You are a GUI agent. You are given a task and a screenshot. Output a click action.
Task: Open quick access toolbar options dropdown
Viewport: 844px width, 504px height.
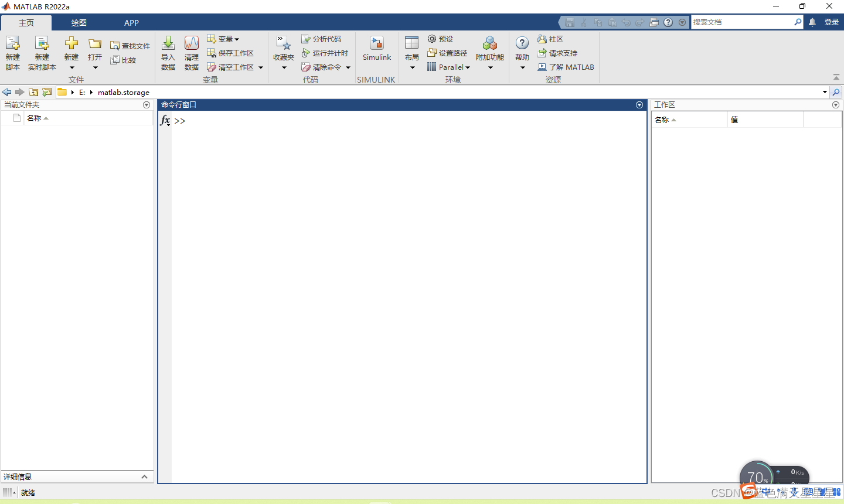[x=682, y=22]
